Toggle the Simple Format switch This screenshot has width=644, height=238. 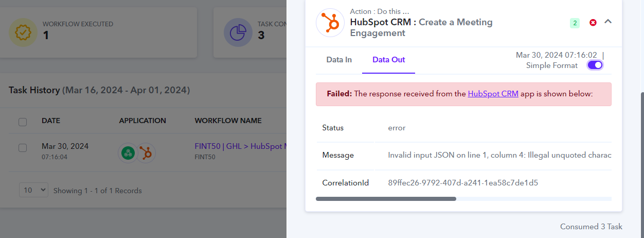(x=595, y=65)
